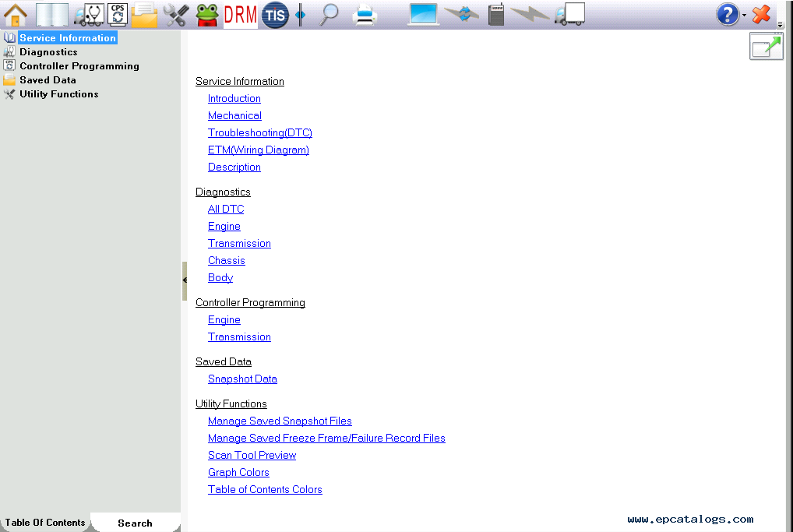Click the Utility Functions tools icon in tree
793x532 pixels.
(x=9, y=94)
